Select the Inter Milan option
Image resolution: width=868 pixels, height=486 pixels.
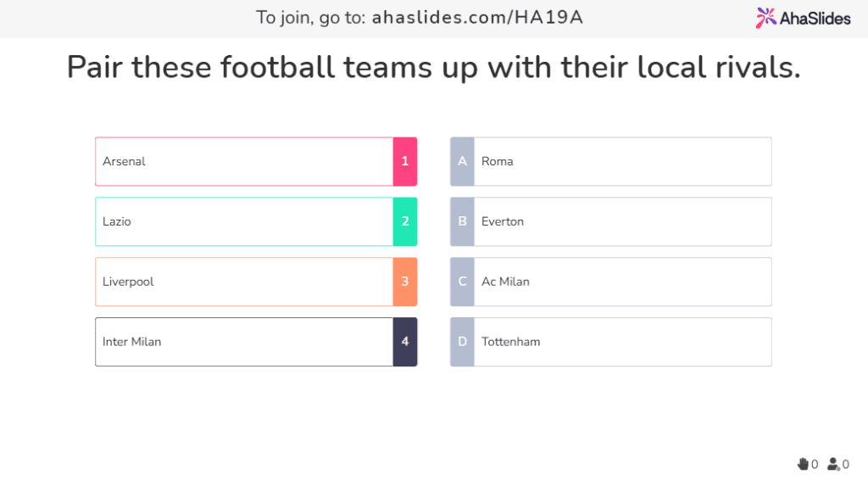244,342
